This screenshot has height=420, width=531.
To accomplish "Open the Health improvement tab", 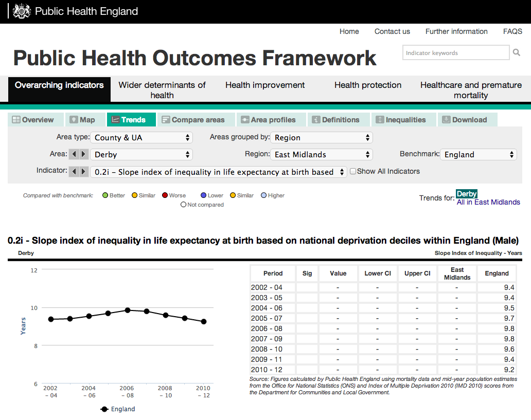I will coord(265,85).
